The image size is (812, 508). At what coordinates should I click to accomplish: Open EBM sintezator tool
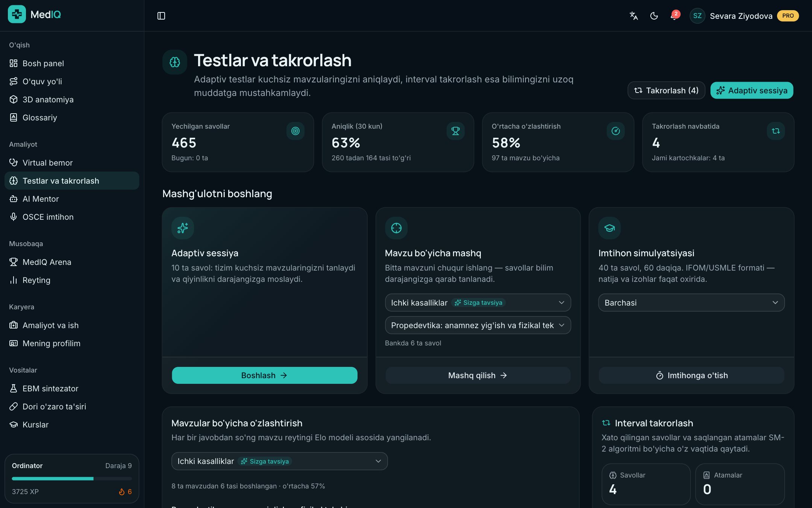click(72, 388)
